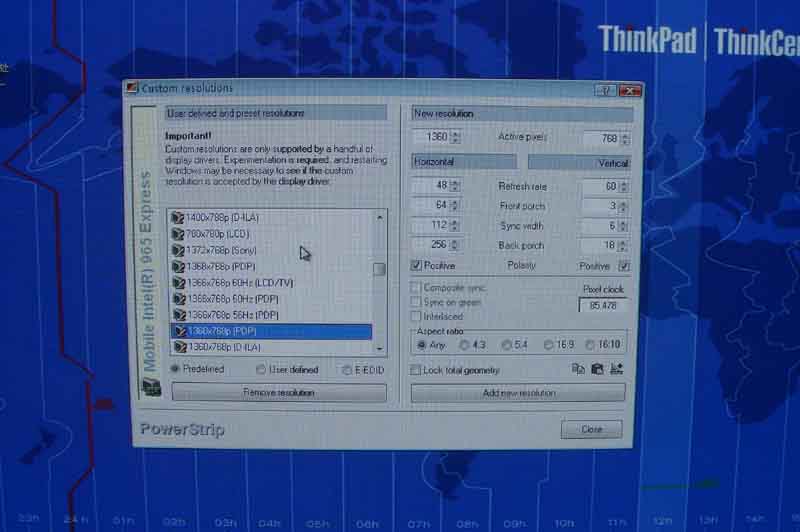The height and width of the screenshot is (532, 800).
Task: Click the PowerStrip icon in the title bar
Action: tap(131, 89)
